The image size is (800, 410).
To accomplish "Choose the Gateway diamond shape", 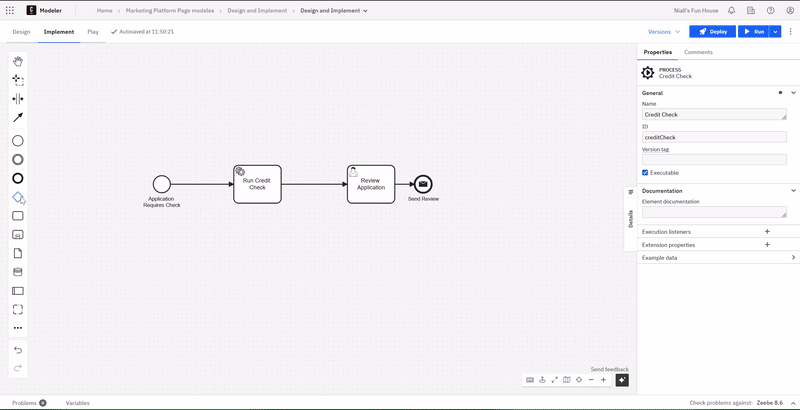I will pos(18,197).
